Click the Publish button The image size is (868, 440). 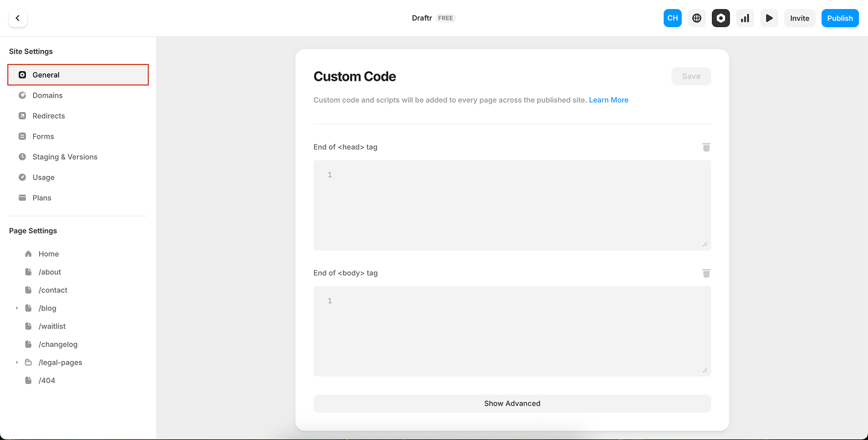click(x=840, y=18)
